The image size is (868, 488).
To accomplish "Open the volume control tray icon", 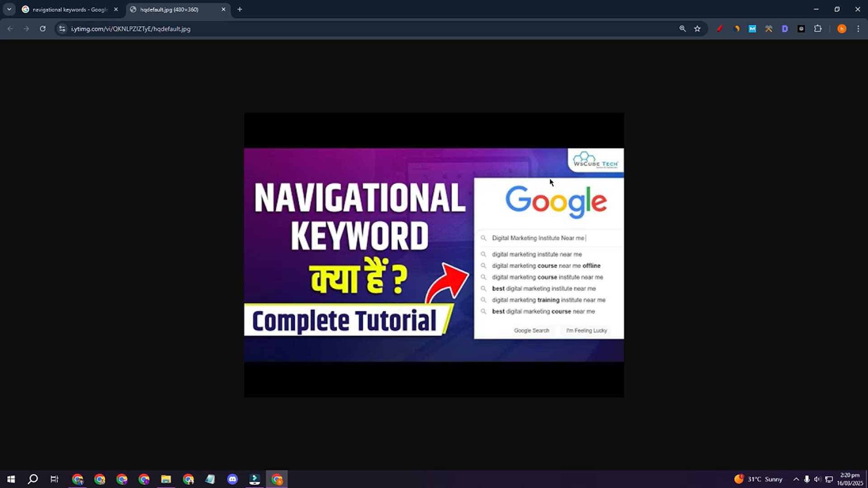I will pyautogui.click(x=817, y=479).
